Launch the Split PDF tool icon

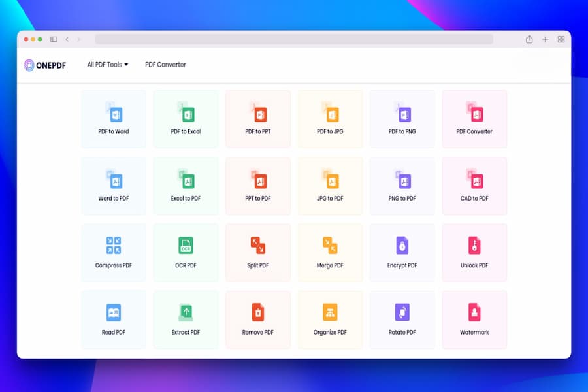258,246
